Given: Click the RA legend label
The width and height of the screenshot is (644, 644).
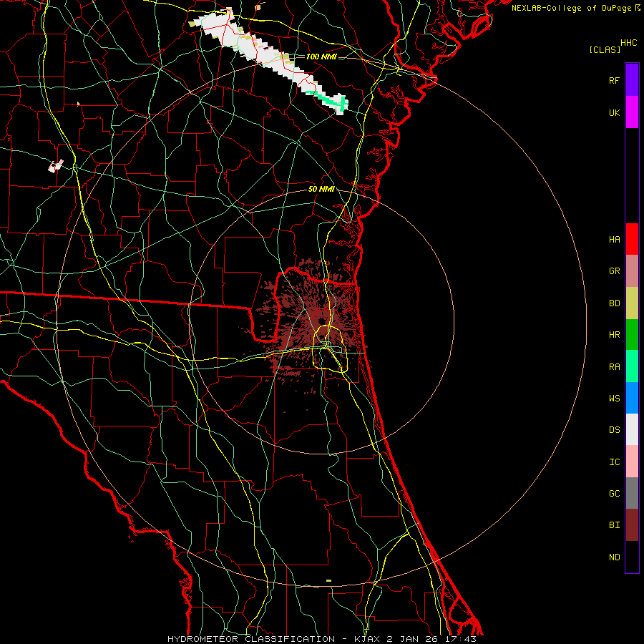Looking at the screenshot, I should pyautogui.click(x=615, y=366).
